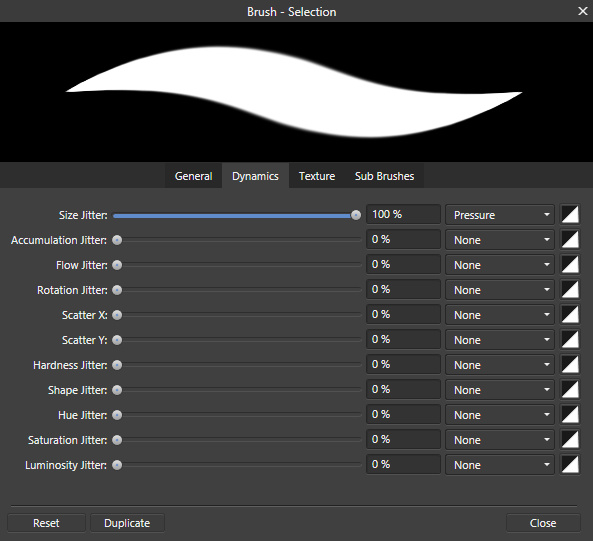Switch to the General tab

[193, 176]
